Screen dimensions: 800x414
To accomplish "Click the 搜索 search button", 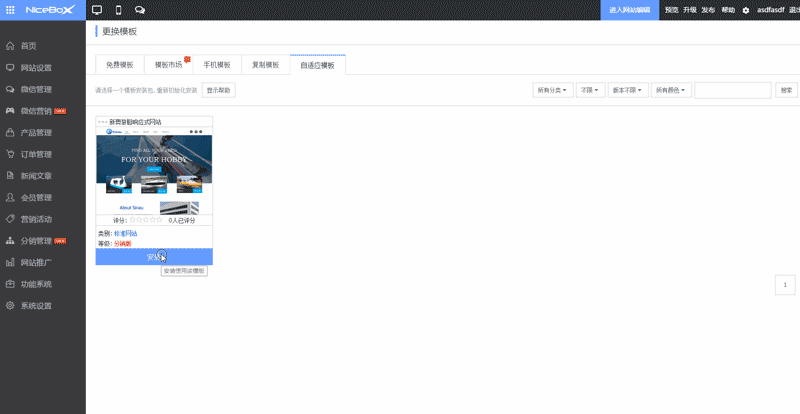I will pyautogui.click(x=786, y=90).
